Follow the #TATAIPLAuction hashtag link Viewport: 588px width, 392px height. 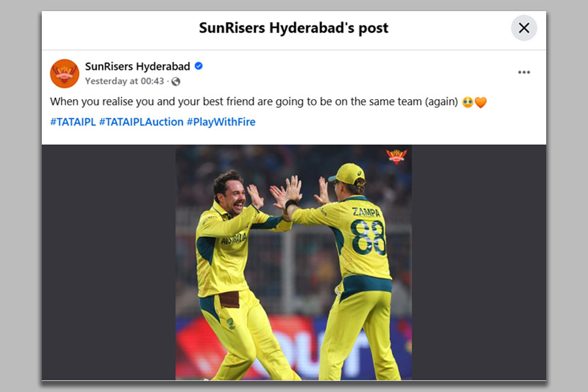tap(141, 122)
